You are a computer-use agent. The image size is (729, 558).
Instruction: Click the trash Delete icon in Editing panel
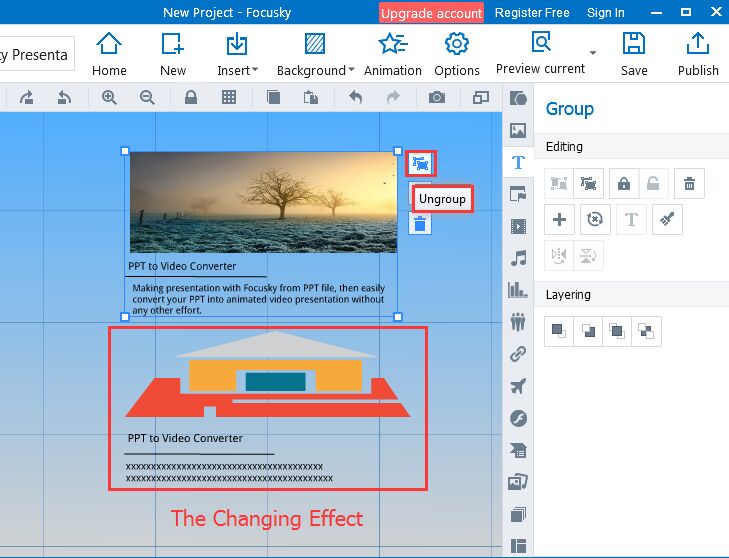click(x=689, y=184)
